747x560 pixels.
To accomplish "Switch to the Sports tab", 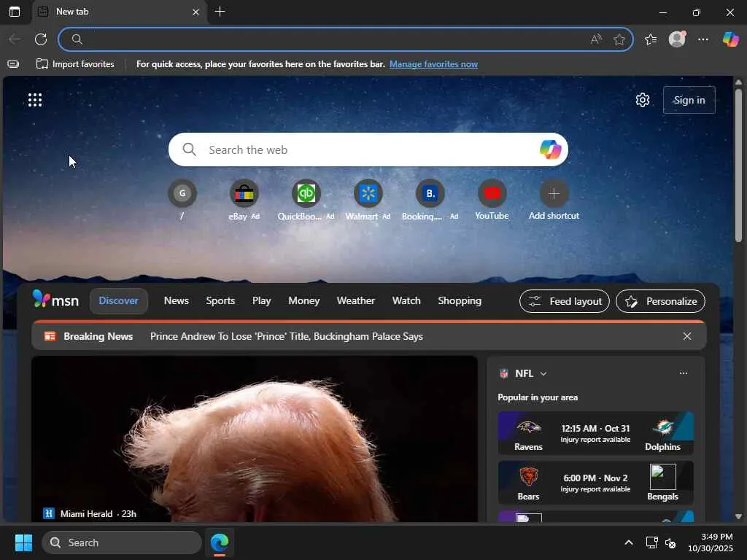I will click(x=220, y=301).
